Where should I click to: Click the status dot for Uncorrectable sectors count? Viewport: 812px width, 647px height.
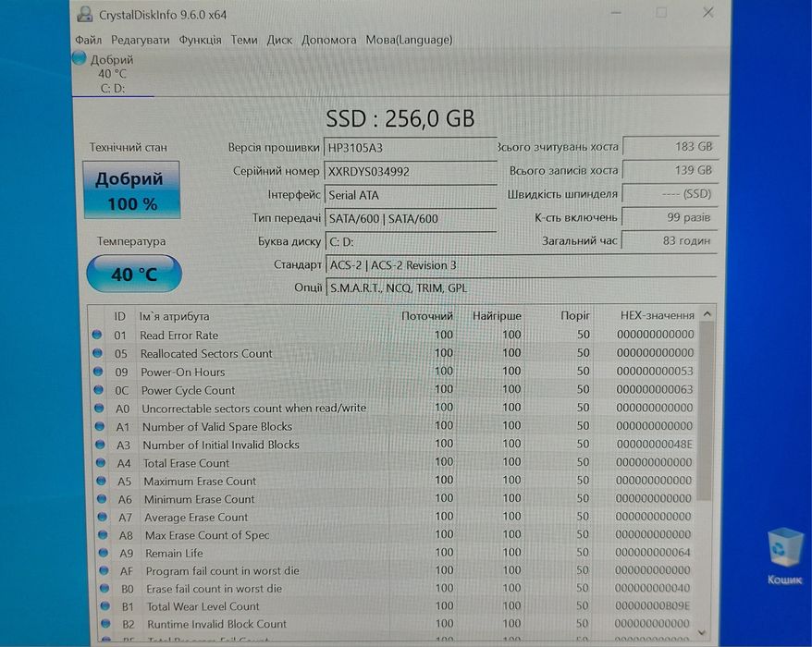(x=99, y=408)
